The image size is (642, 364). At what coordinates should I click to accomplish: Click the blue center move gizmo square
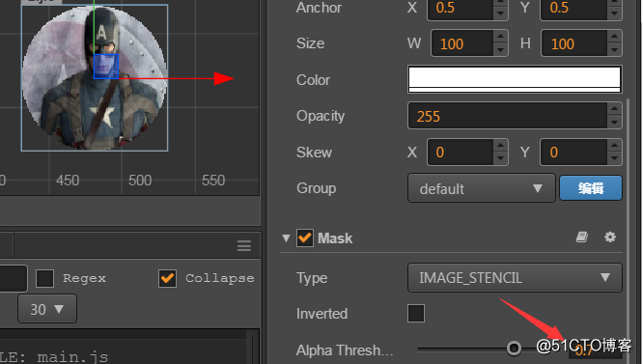pos(106,67)
